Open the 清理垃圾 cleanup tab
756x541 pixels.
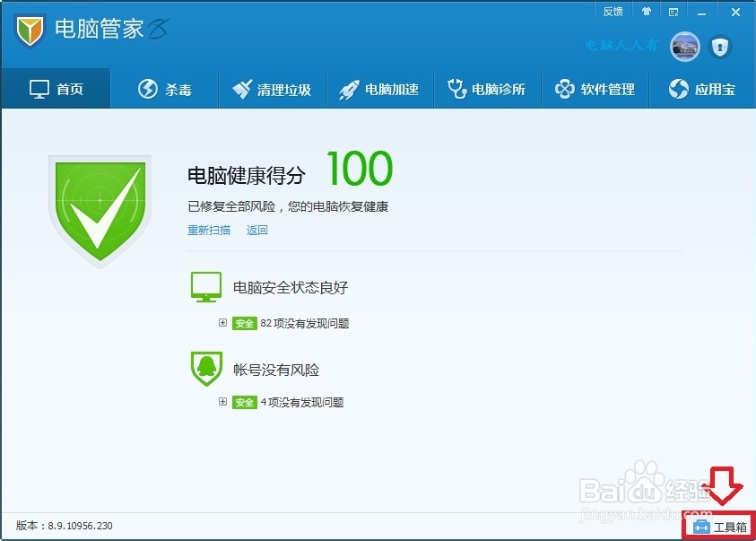click(x=272, y=89)
